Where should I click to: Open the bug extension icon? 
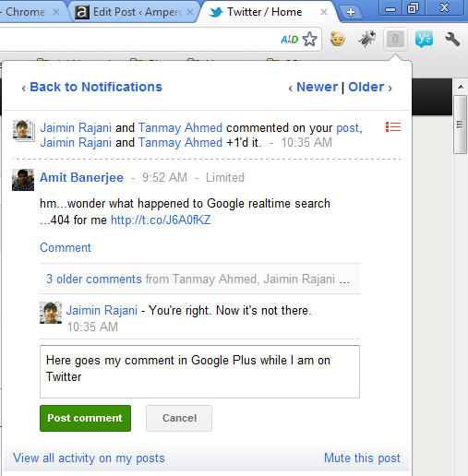(x=366, y=39)
